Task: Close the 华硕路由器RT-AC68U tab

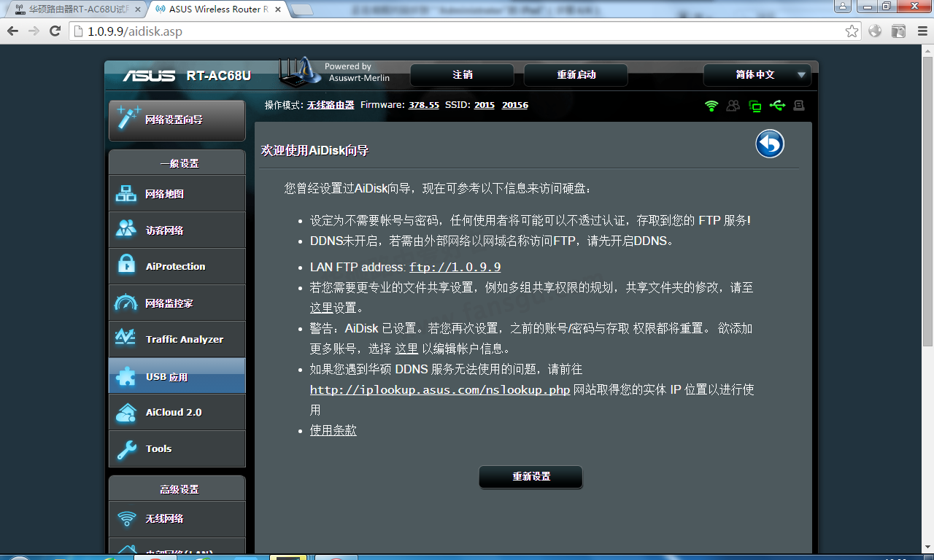Action: pyautogui.click(x=137, y=9)
